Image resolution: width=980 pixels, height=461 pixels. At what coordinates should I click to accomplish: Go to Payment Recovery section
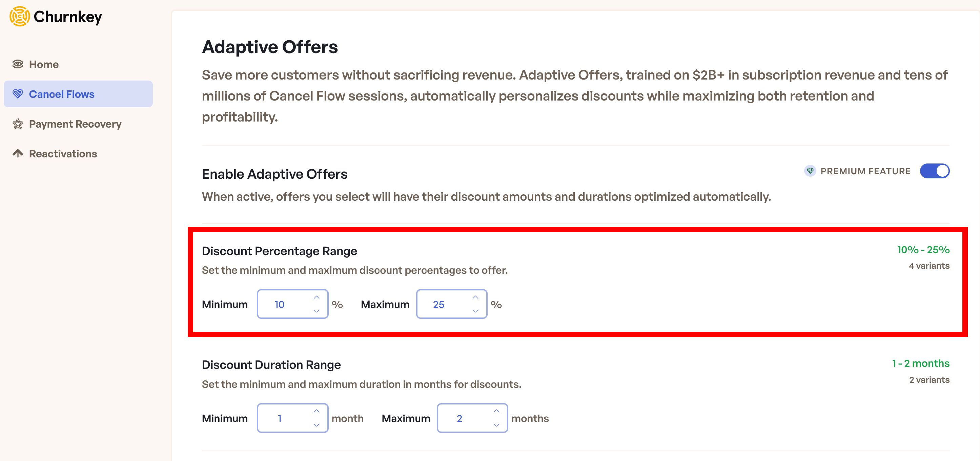(x=75, y=124)
